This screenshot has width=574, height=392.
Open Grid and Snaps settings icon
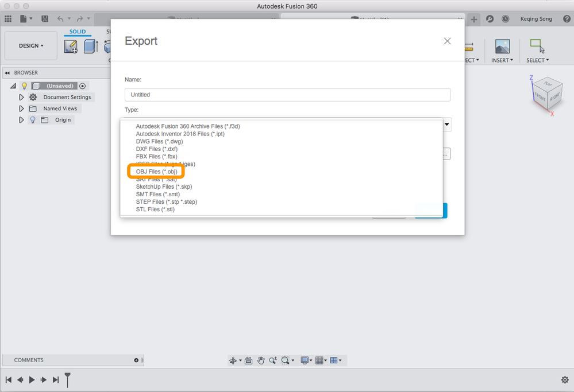click(319, 360)
